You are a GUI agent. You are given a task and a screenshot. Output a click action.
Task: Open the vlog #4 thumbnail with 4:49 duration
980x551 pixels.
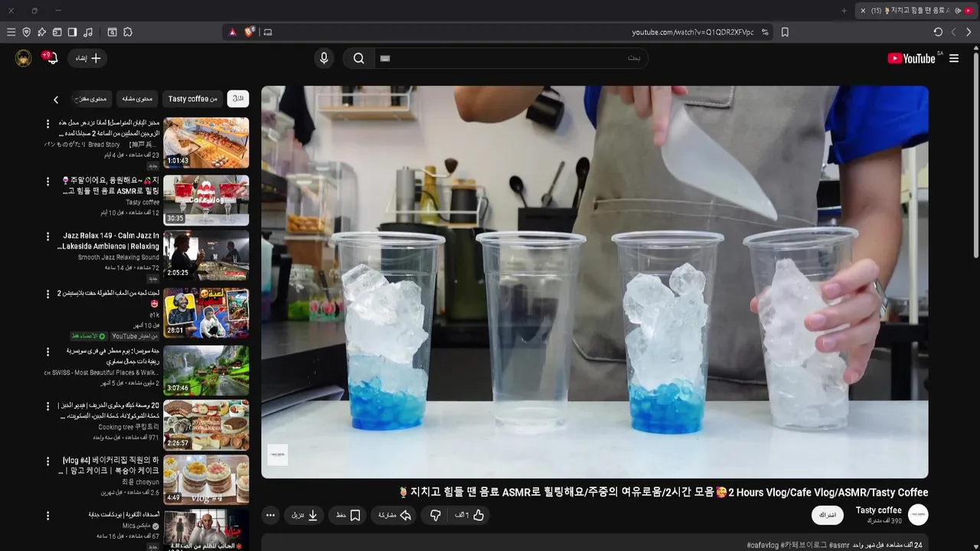click(x=206, y=480)
